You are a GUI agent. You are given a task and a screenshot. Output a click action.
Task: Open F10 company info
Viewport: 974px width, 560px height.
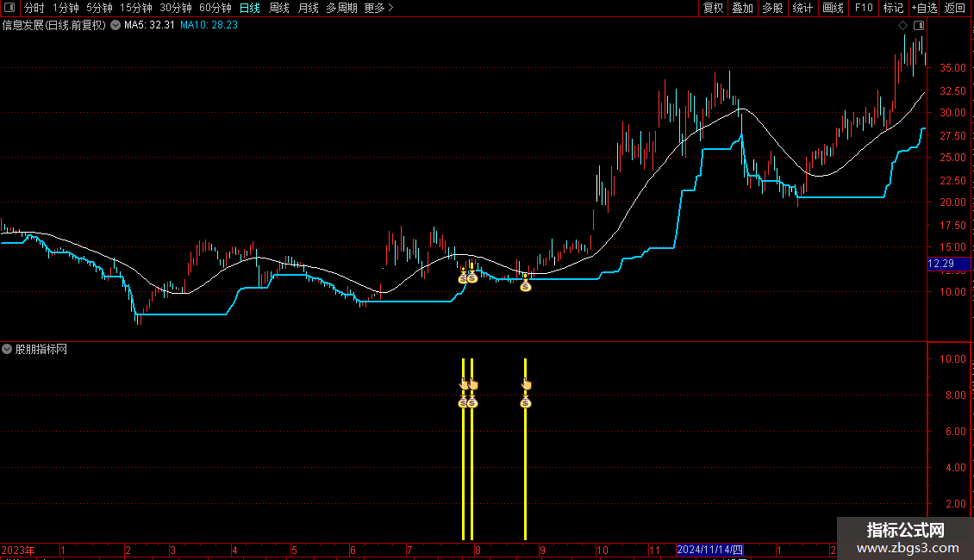point(864,8)
